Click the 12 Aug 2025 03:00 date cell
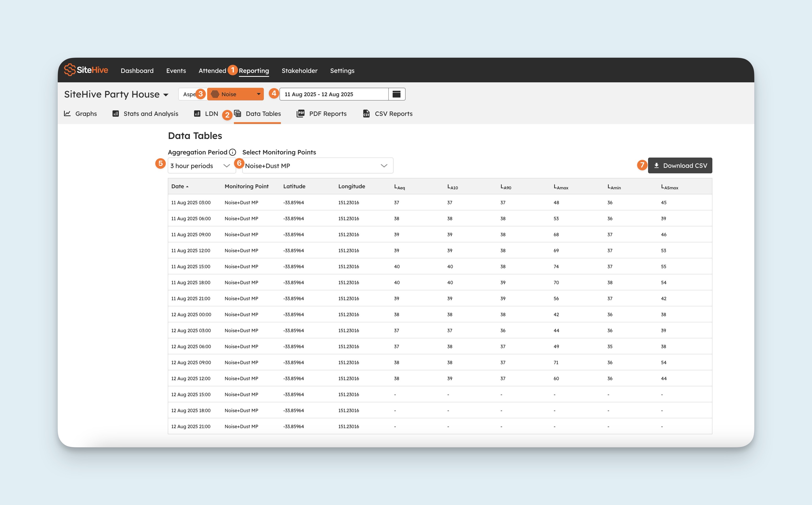 coord(191,331)
